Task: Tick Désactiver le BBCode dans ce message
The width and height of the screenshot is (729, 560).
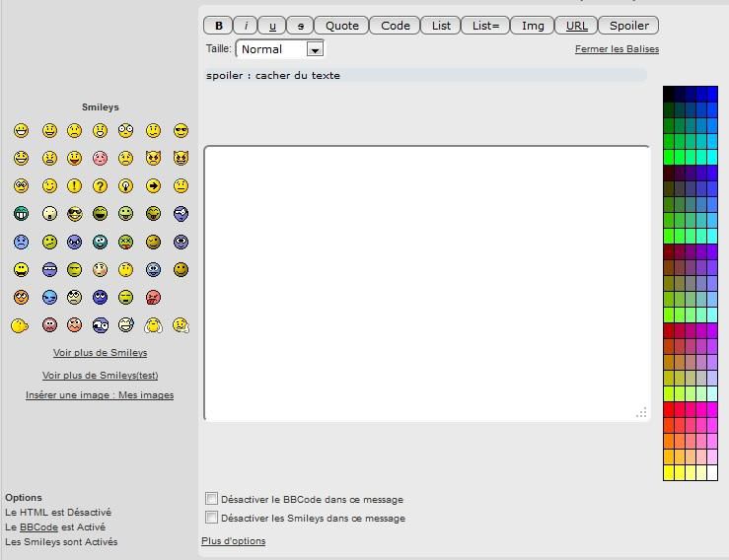Action: 211,499
